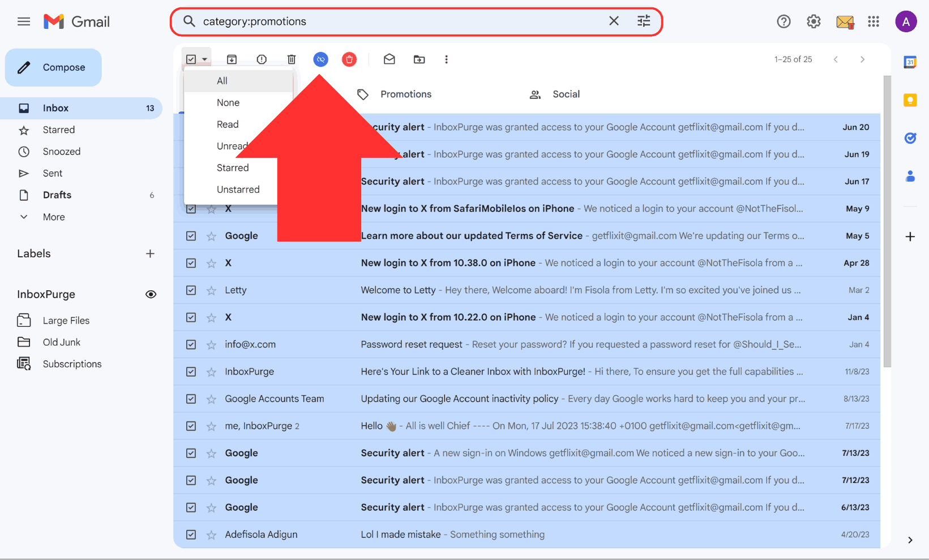Viewport: 929px width, 560px height.
Task: Go to the older page arrow
Action: [862, 59]
